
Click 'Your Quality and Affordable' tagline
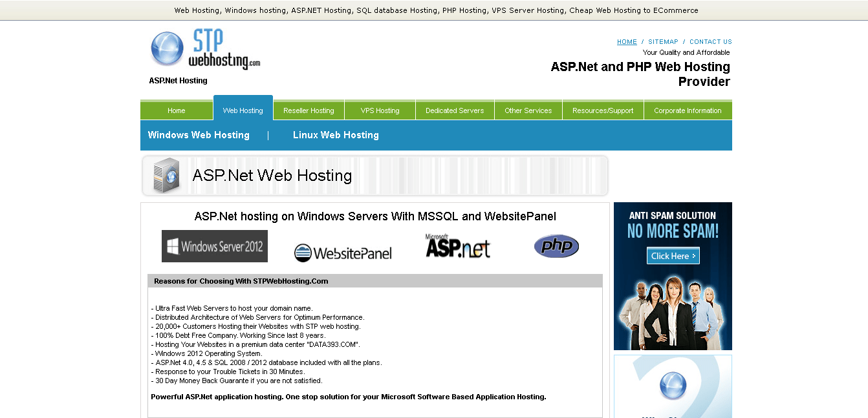[686, 52]
